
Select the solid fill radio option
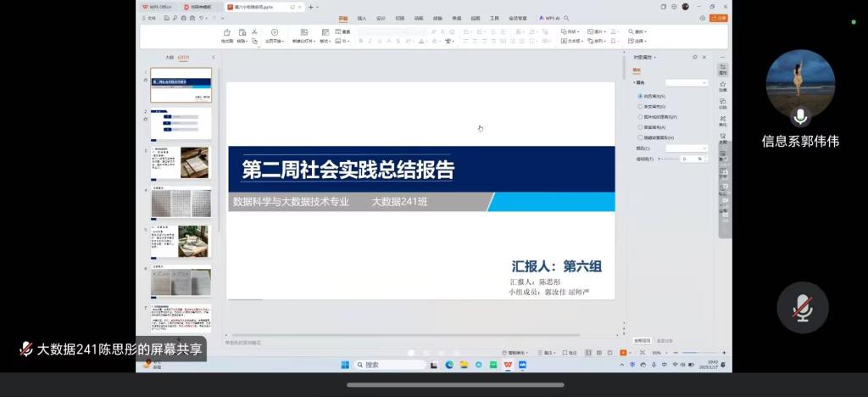coord(640,96)
